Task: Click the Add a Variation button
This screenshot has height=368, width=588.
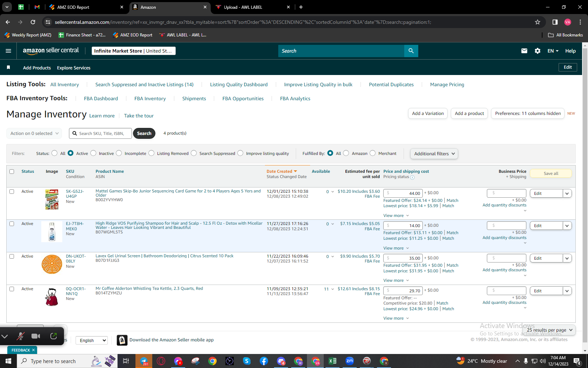Action: [428, 113]
